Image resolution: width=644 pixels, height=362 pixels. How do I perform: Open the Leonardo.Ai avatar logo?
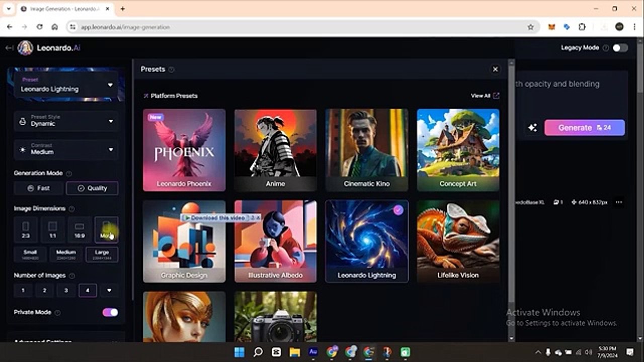[x=25, y=48]
